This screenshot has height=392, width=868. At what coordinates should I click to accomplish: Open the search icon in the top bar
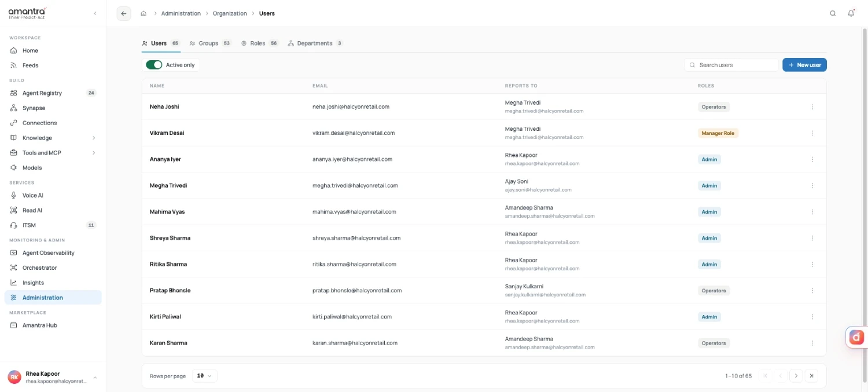833,13
